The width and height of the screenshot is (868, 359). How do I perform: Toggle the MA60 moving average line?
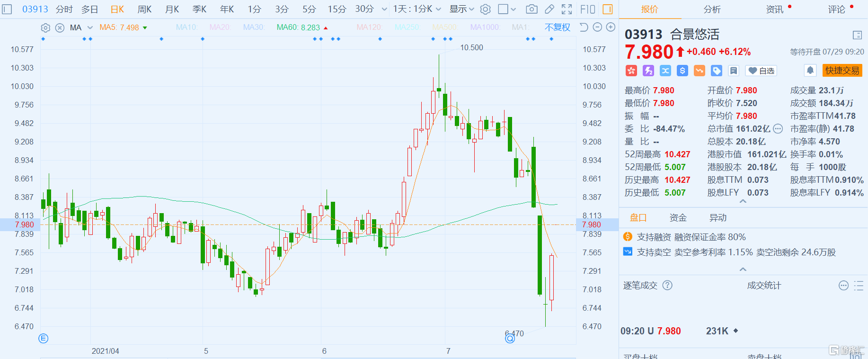pos(298,27)
